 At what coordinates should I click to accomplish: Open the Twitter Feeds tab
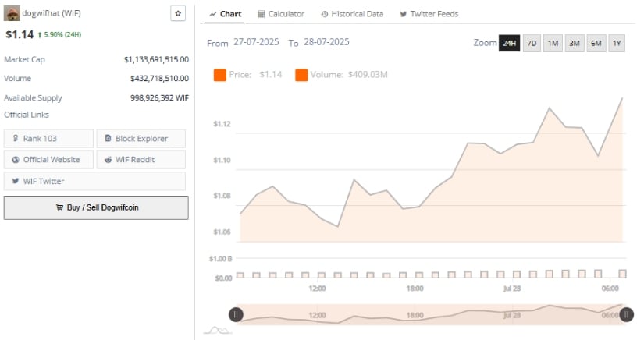click(429, 14)
